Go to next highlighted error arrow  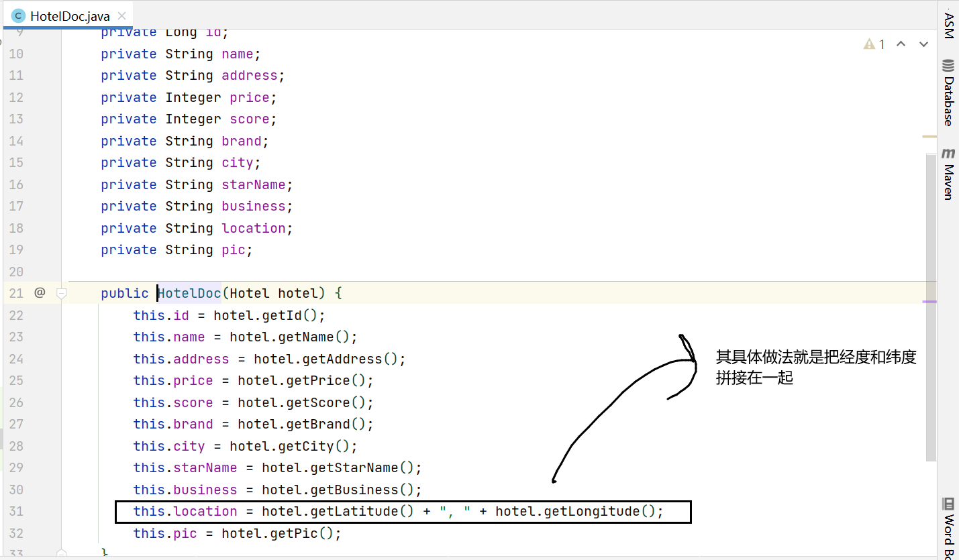click(923, 44)
